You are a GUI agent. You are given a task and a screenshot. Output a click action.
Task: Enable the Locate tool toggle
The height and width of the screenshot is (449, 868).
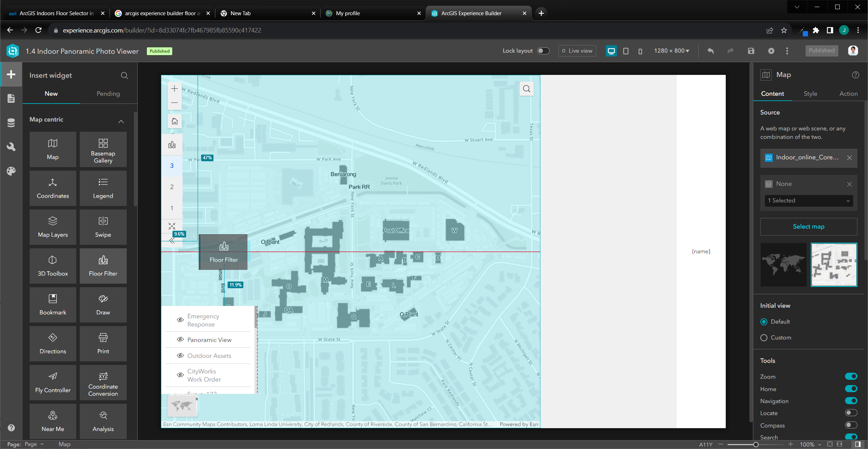[x=851, y=413]
